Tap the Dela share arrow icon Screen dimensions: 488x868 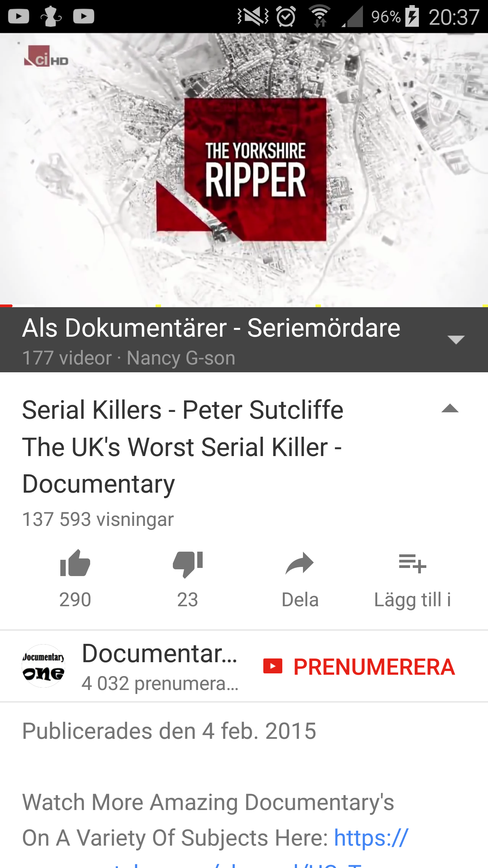[300, 564]
